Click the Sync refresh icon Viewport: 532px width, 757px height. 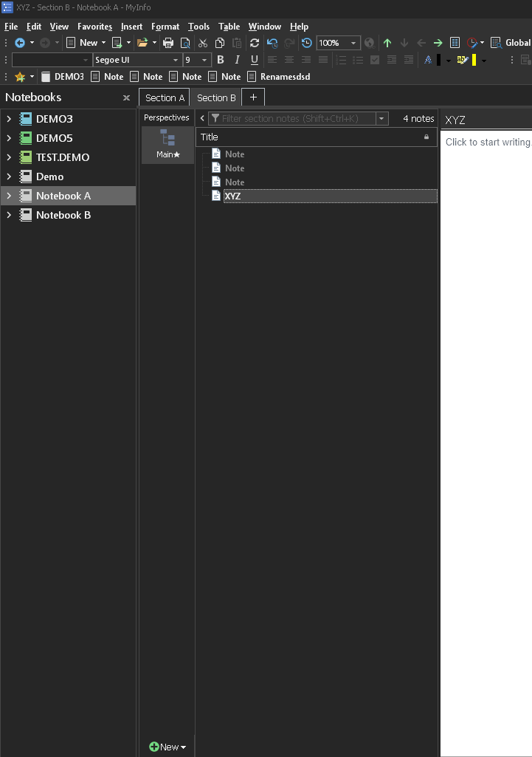[255, 43]
